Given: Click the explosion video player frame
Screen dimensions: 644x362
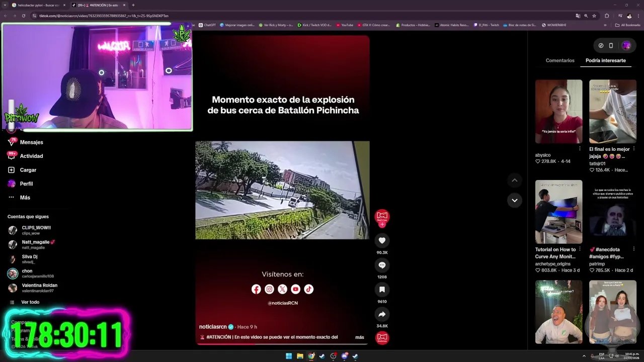Looking at the screenshot, I should click(x=282, y=190).
